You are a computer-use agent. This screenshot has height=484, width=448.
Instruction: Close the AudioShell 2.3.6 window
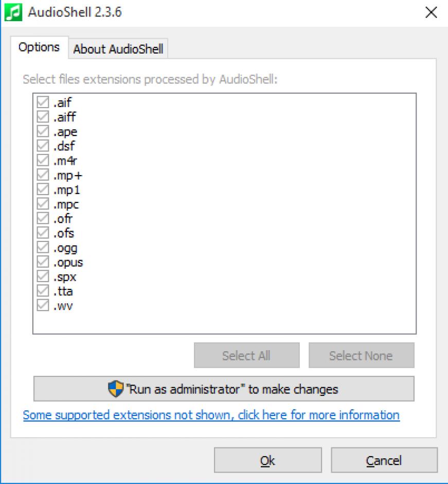[x=431, y=13]
